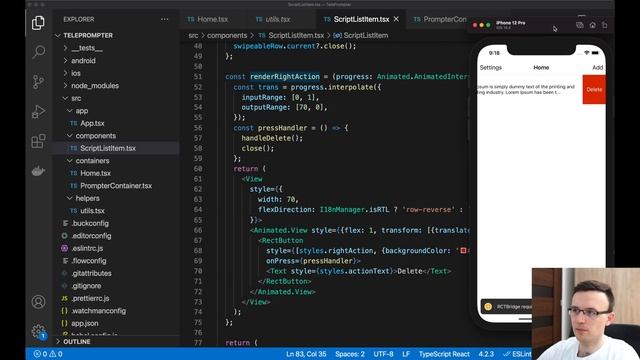Close the ScriptListItem.tsx tab

pyautogui.click(x=396, y=19)
